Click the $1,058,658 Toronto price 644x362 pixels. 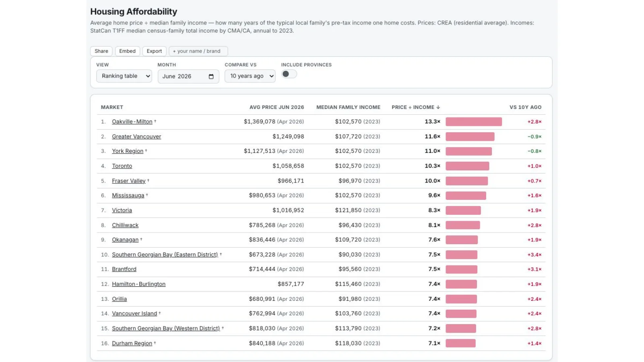288,166
